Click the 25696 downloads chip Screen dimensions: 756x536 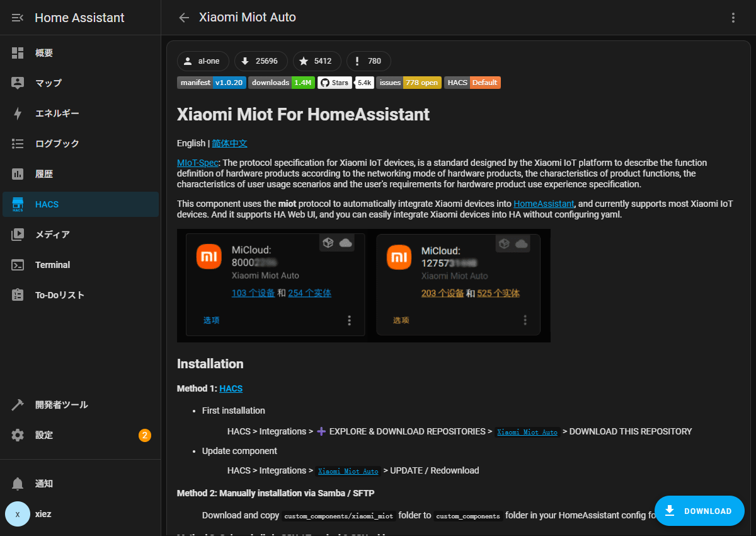pos(261,61)
